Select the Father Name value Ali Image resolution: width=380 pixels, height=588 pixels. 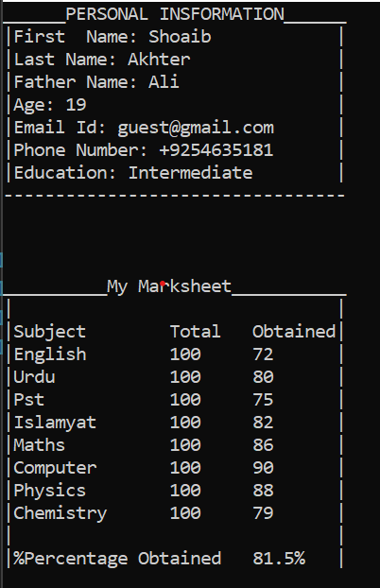(x=164, y=82)
